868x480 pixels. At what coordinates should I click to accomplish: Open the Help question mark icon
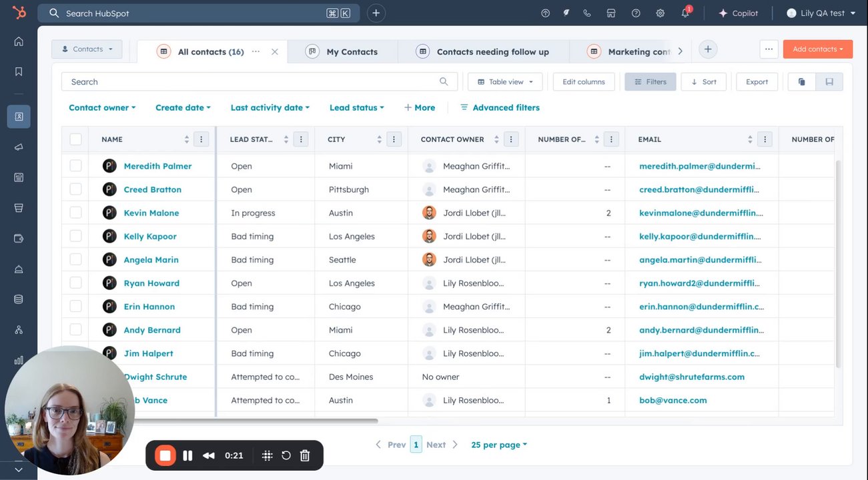tap(636, 13)
